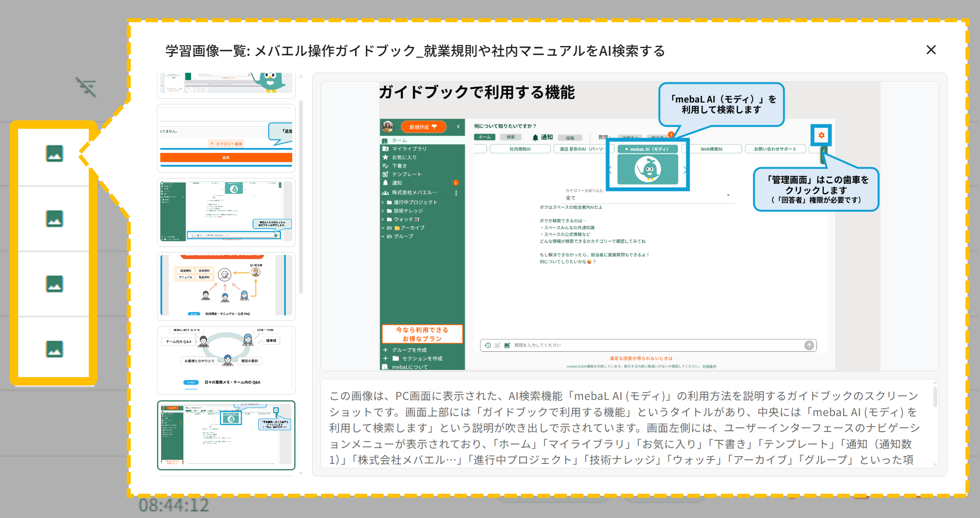Click the description box scroll-down arrow
980x518 pixels.
coord(935,465)
